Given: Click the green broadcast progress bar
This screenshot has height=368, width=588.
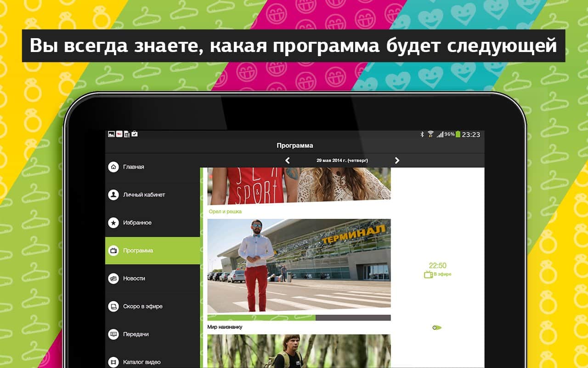Looking at the screenshot, I should [x=261, y=318].
